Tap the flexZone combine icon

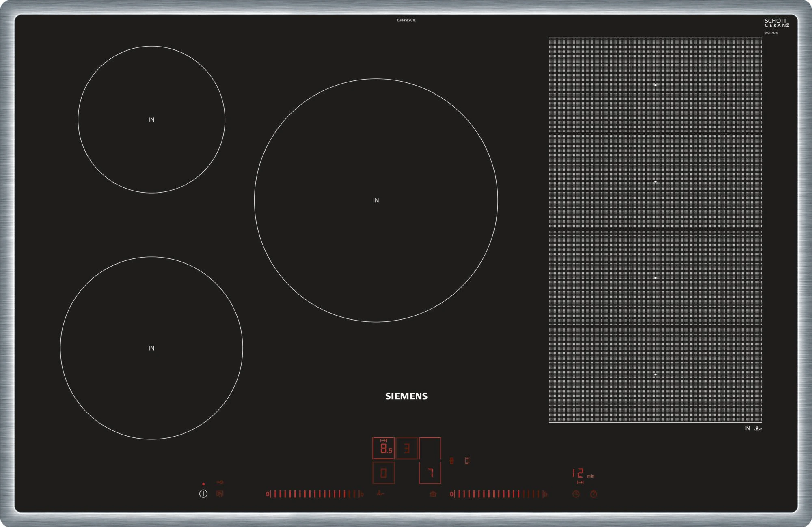(451, 460)
